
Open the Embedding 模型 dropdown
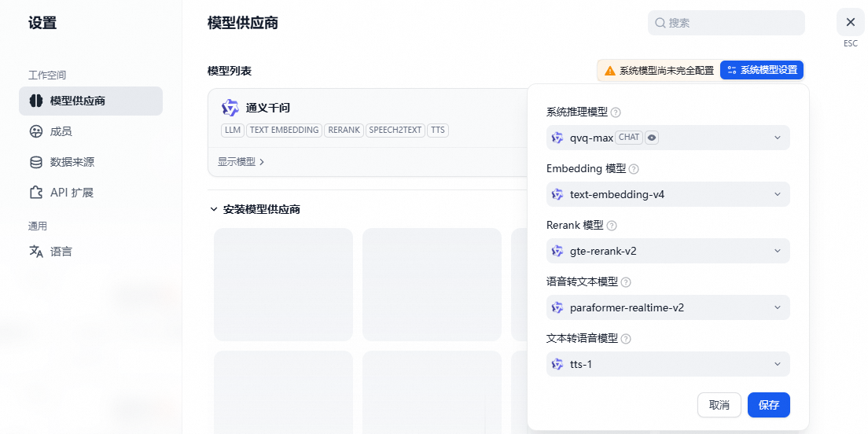(x=668, y=194)
